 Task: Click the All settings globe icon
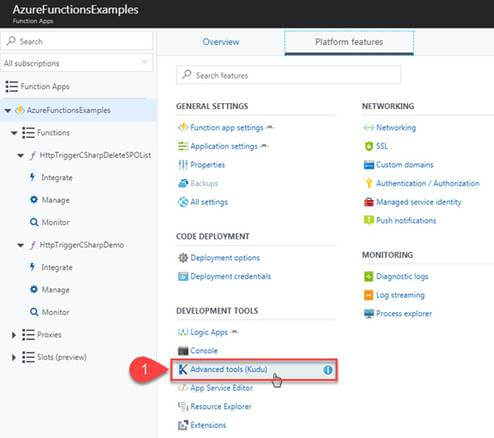pyautogui.click(x=183, y=202)
